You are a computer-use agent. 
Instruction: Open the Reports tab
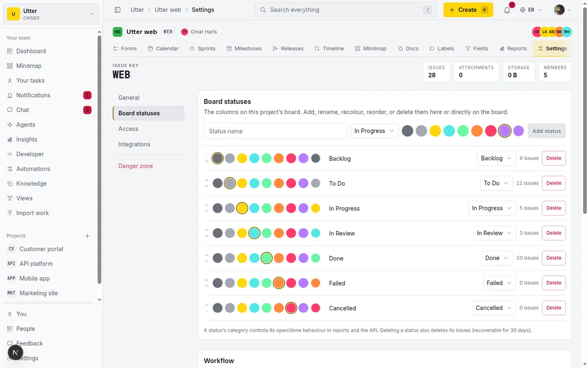tap(513, 49)
